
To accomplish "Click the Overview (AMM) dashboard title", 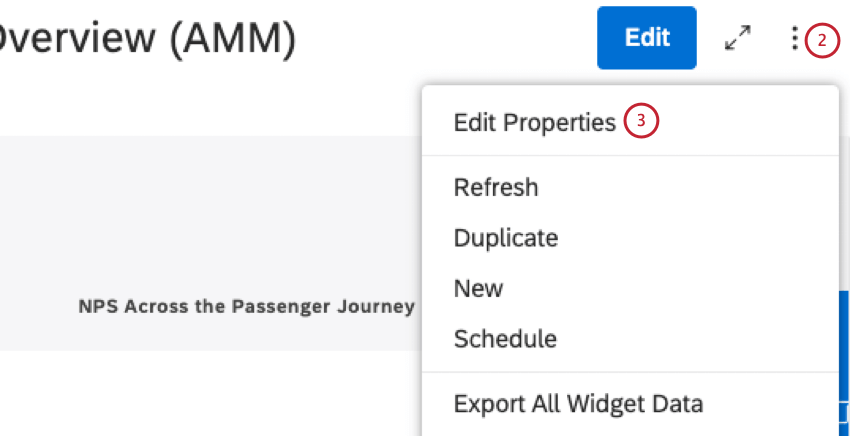I will pos(150,38).
